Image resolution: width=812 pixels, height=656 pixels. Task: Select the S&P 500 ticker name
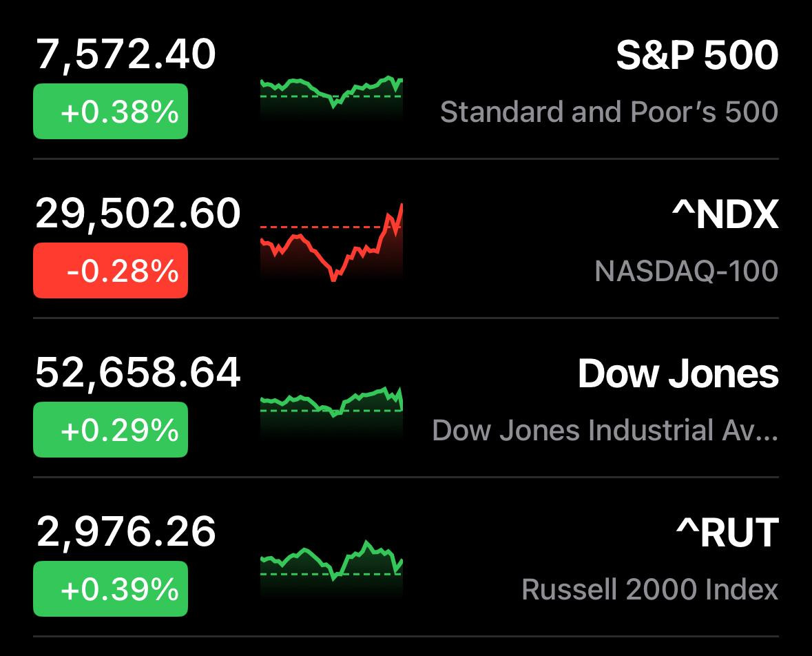pos(697,55)
